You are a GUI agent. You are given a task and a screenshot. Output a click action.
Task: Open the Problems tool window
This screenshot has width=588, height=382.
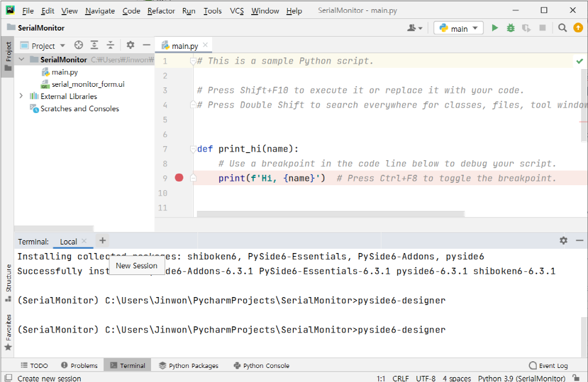(x=79, y=365)
